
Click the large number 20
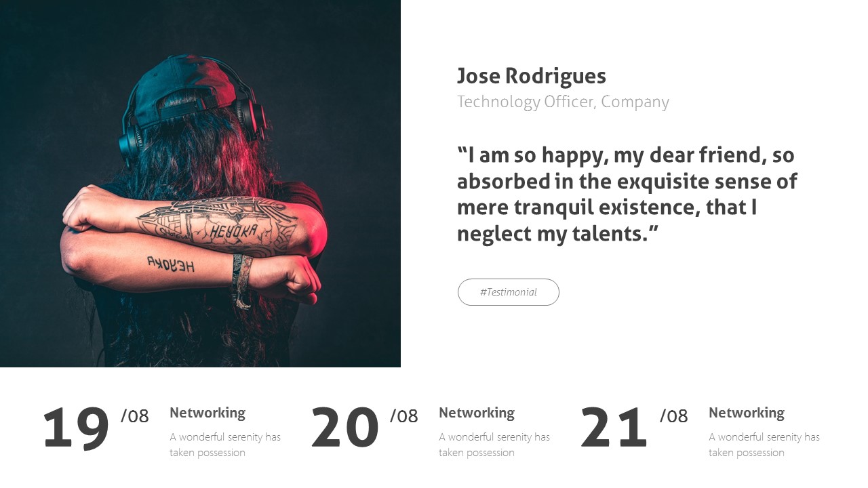[x=344, y=428]
